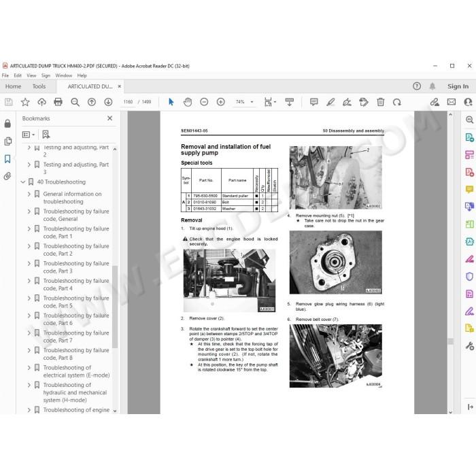
Task: Click the security lock panel icon
Action: [7, 124]
